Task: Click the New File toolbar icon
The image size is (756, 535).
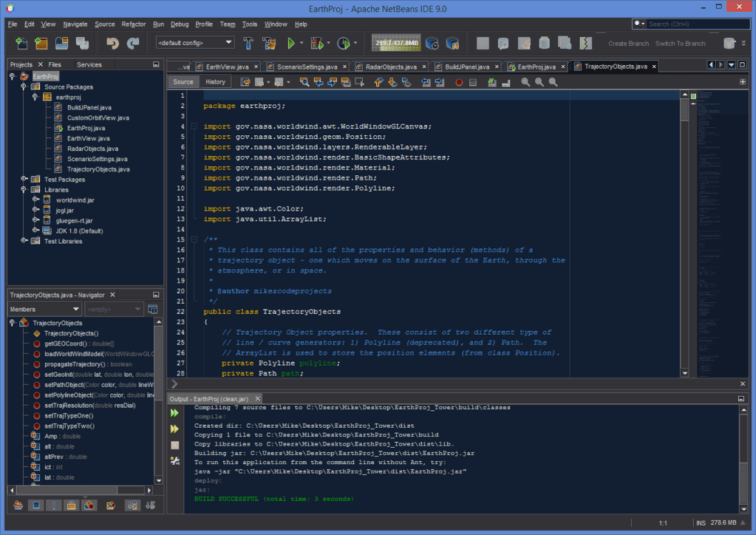Action: click(21, 43)
